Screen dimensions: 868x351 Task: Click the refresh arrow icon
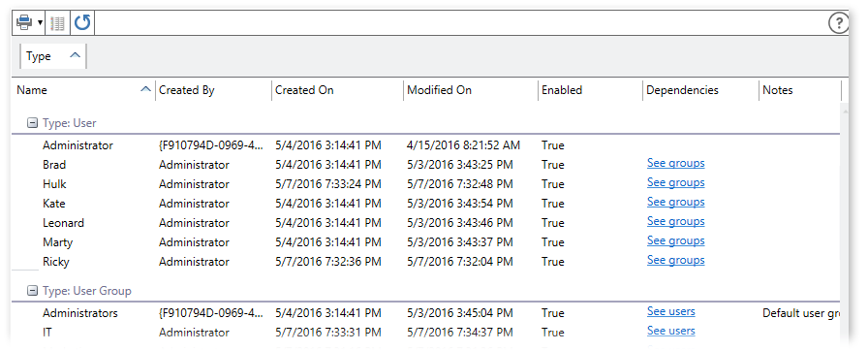click(x=82, y=22)
